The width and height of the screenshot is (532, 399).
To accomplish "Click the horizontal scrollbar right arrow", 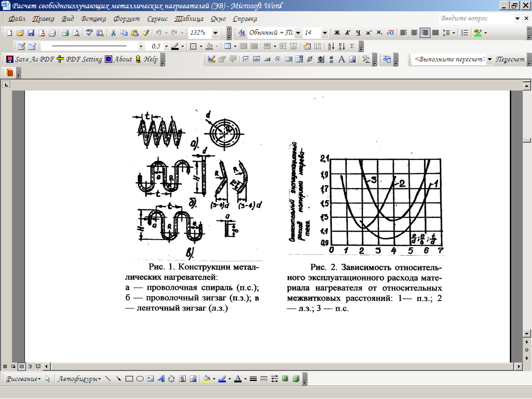I will [519, 366].
